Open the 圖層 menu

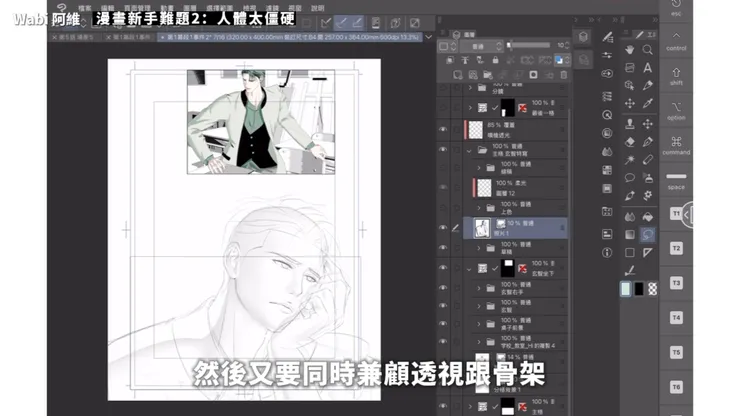point(190,8)
